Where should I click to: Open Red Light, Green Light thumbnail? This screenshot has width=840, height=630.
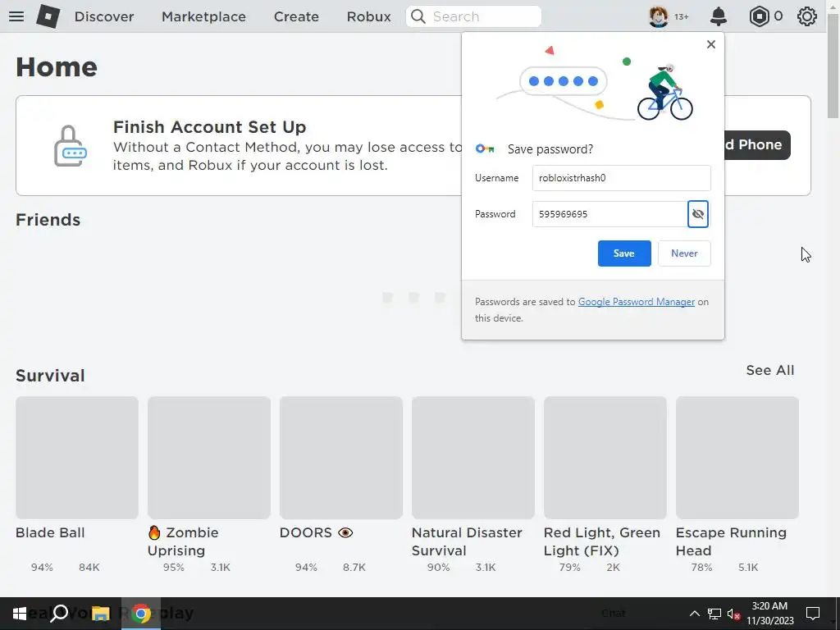605,458
